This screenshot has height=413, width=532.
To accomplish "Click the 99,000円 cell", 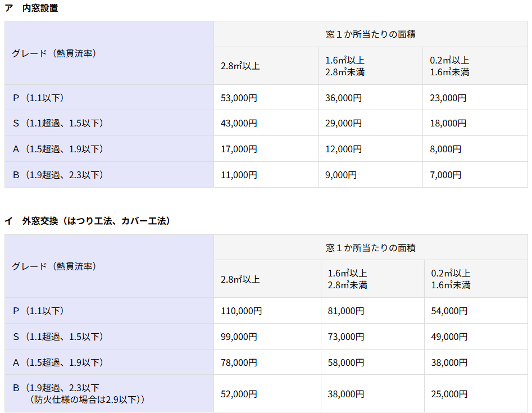I will [239, 337].
